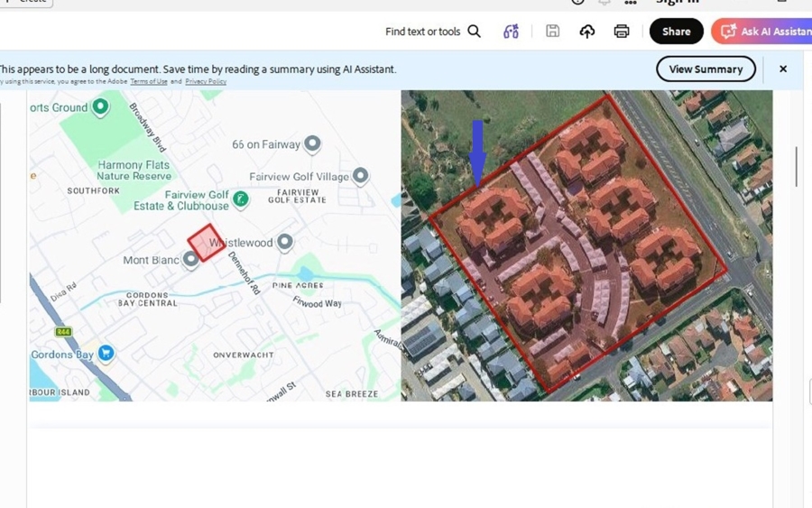
Task: Click the View Summary button
Action: 706,69
